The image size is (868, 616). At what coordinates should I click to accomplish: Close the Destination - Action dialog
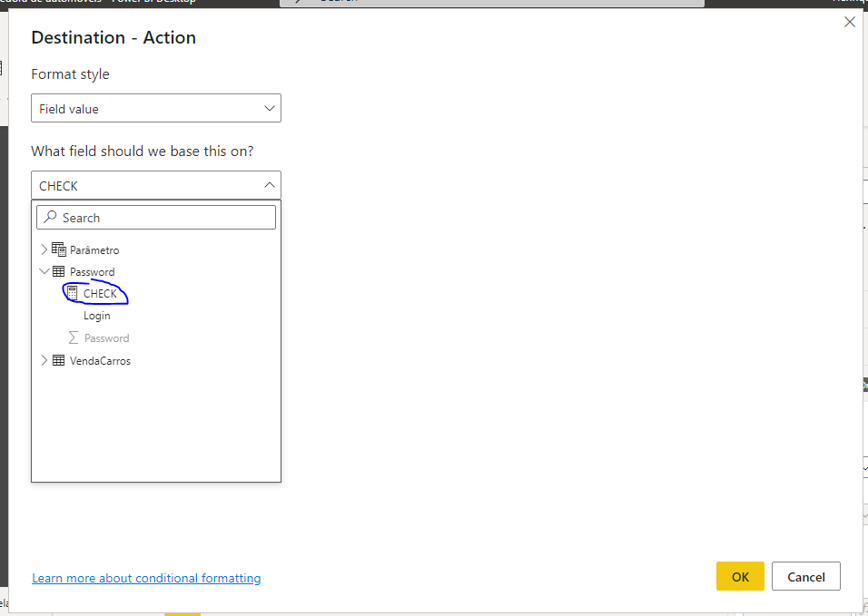(849, 22)
